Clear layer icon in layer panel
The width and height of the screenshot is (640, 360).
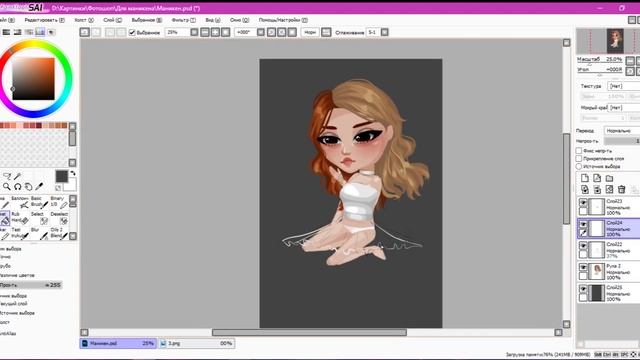point(609,189)
